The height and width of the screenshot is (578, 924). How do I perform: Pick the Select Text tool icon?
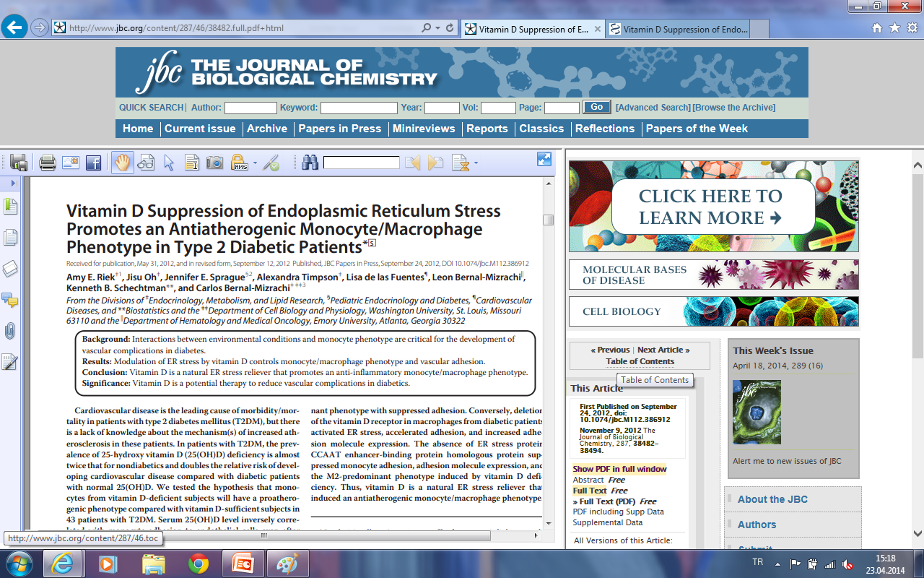tap(191, 163)
